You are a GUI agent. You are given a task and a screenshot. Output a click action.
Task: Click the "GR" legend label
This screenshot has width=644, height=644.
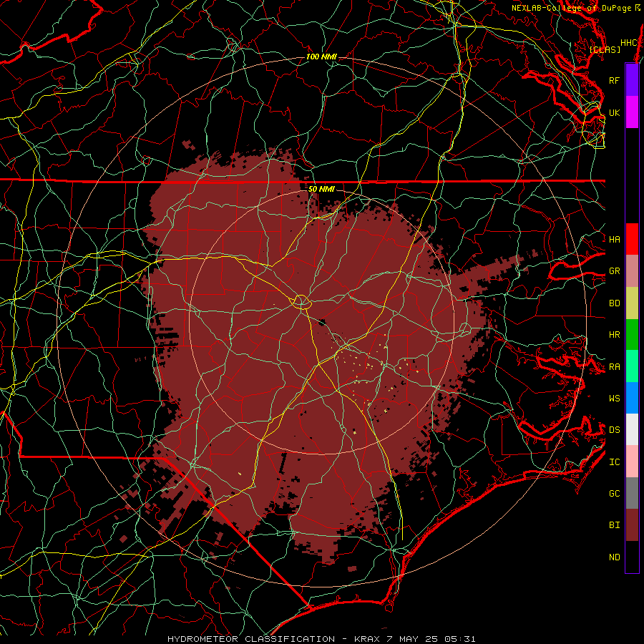615,271
